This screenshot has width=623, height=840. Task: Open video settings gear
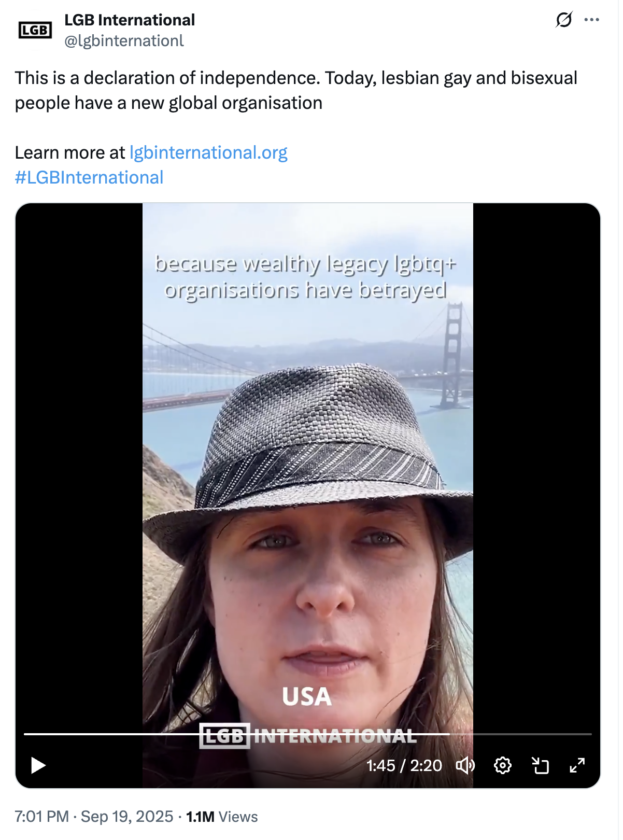coord(502,765)
